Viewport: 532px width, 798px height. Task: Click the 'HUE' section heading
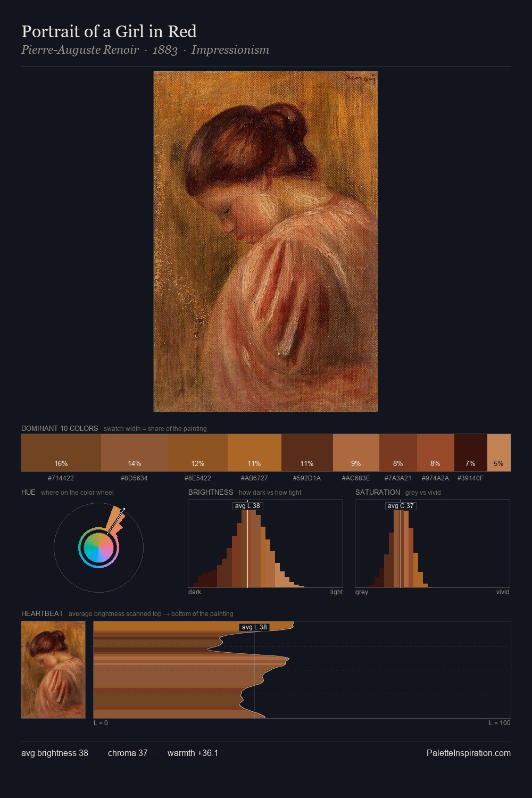[28, 492]
